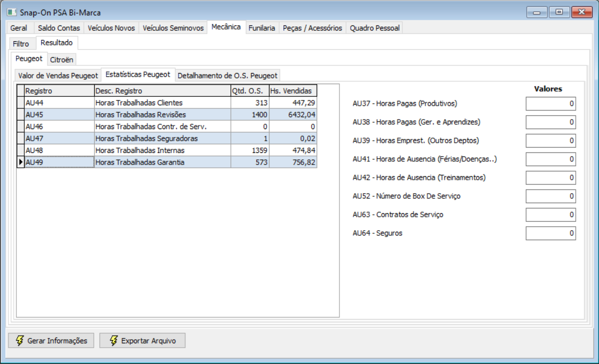Click 'Horas Trabalhadas Clientes' cell
The height and width of the screenshot is (364, 599).
[x=163, y=103]
